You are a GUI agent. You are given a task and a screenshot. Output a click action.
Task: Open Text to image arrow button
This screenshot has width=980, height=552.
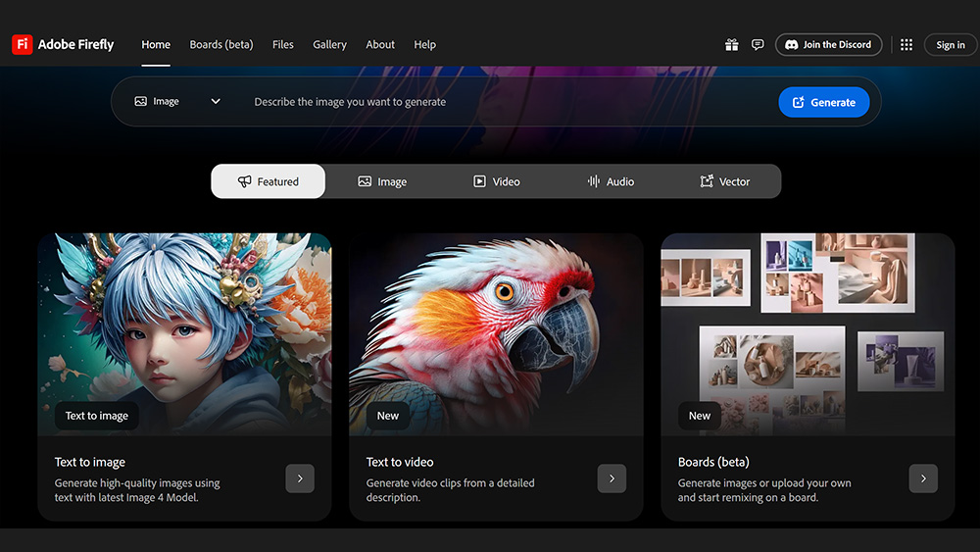[300, 478]
